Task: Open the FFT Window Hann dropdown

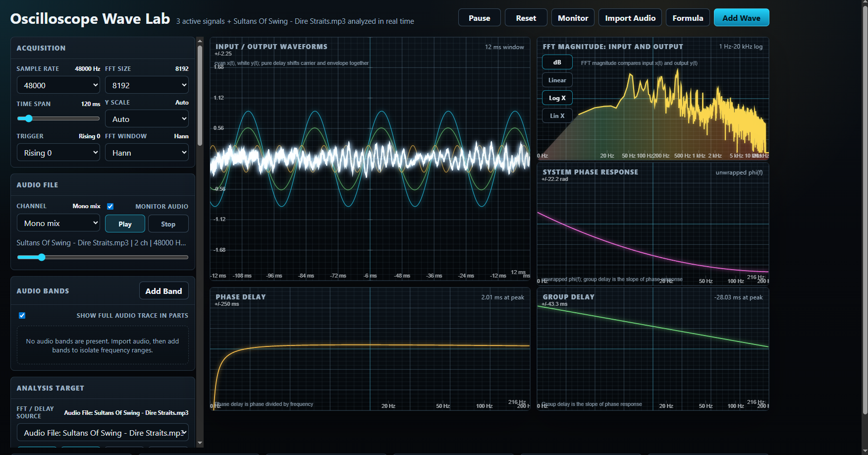Action: pos(147,153)
